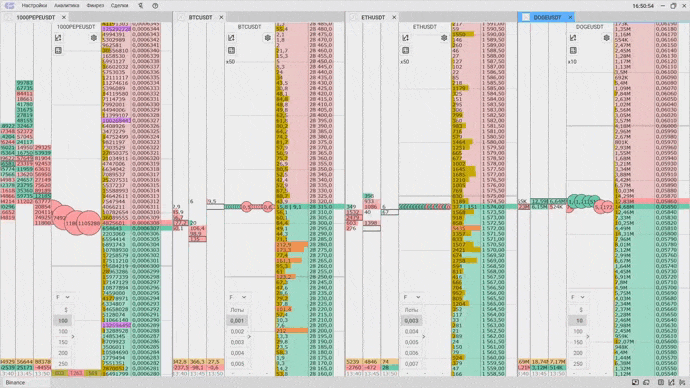Close the ETHUSDT tab
Image resolution: width=690 pixels, height=388 pixels.
point(394,18)
